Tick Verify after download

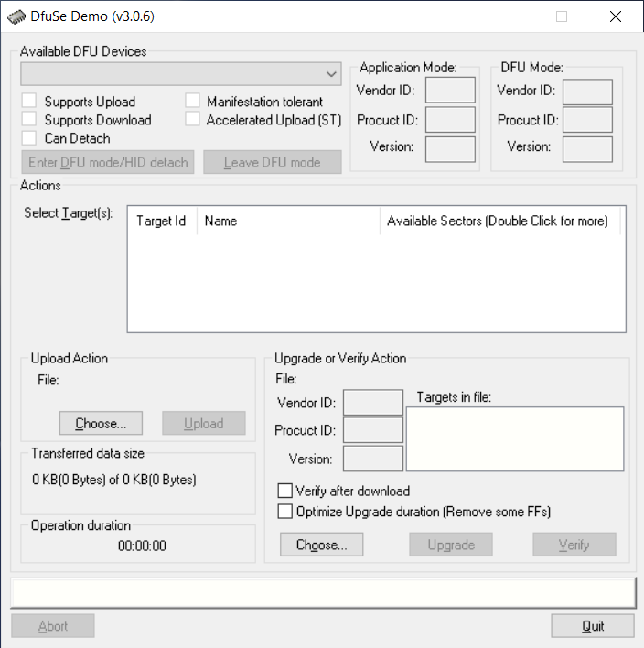click(x=285, y=491)
